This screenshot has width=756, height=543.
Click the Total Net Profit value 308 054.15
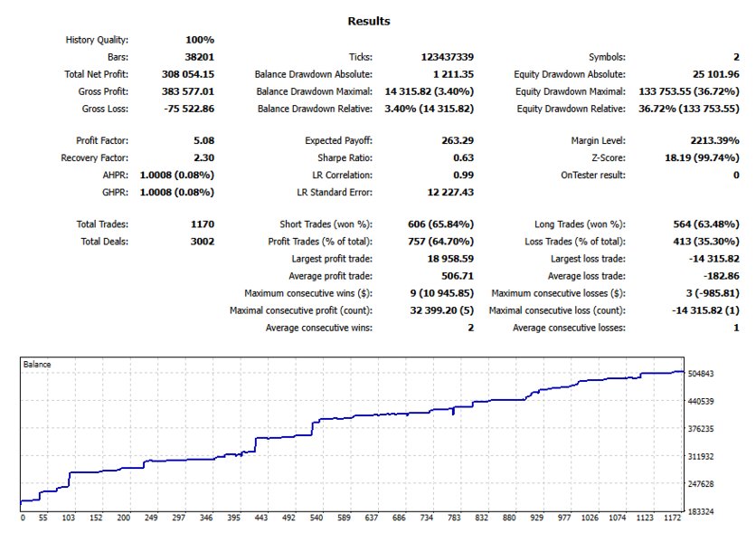(188, 74)
